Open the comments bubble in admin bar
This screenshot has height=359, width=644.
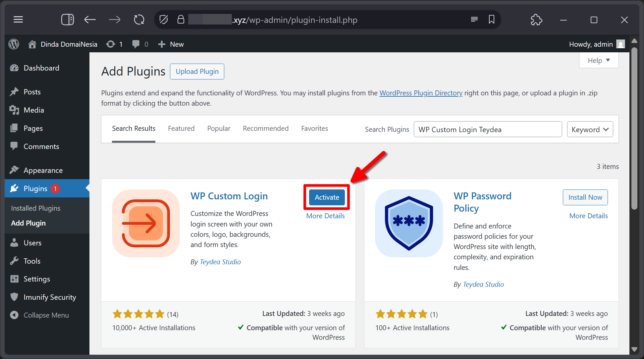[140, 44]
